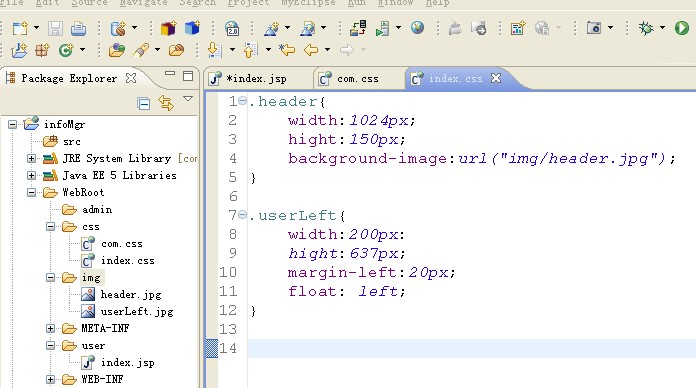Open the Package Explorer view menu arrow

tap(188, 99)
